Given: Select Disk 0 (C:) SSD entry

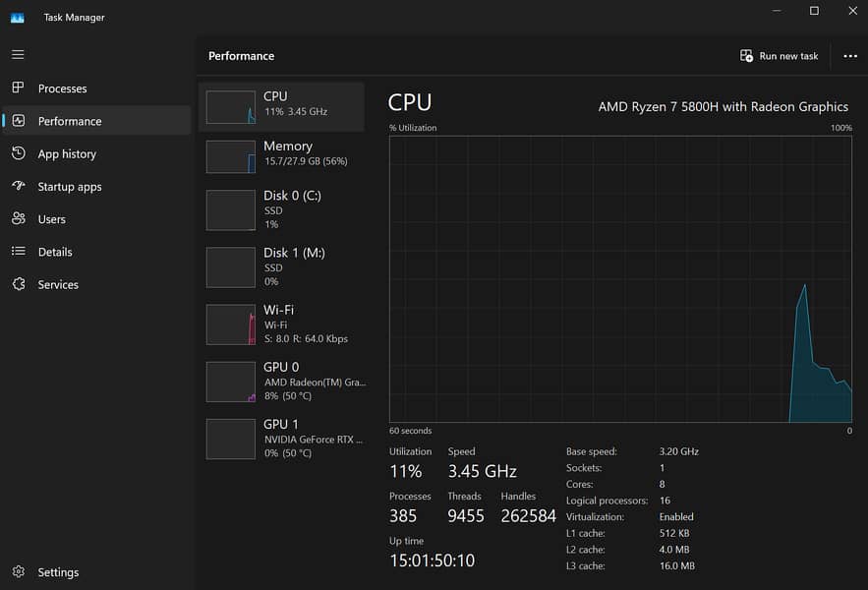Looking at the screenshot, I should pos(281,209).
